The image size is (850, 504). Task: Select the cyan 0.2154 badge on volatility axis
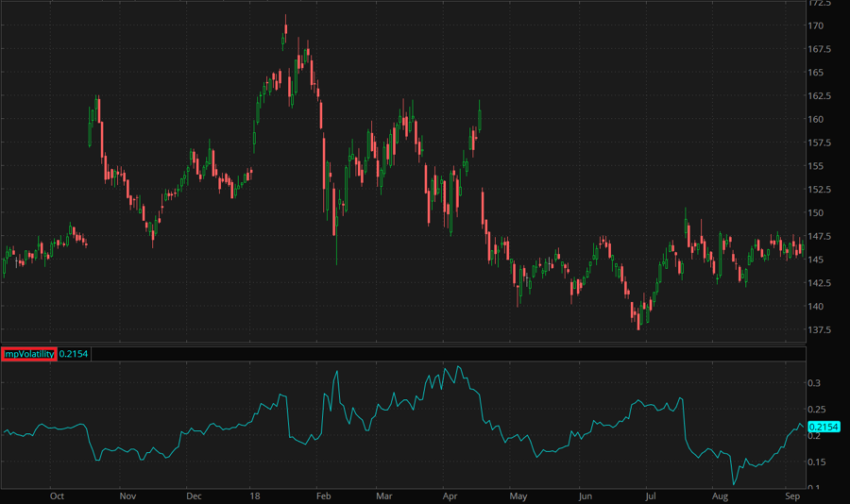(824, 428)
